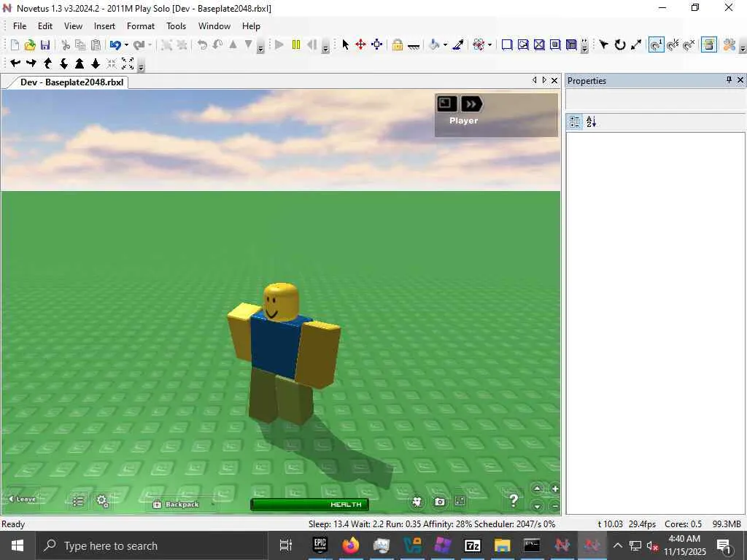Select the circular Rotate tool
The height and width of the screenshot is (560, 747).
point(620,44)
